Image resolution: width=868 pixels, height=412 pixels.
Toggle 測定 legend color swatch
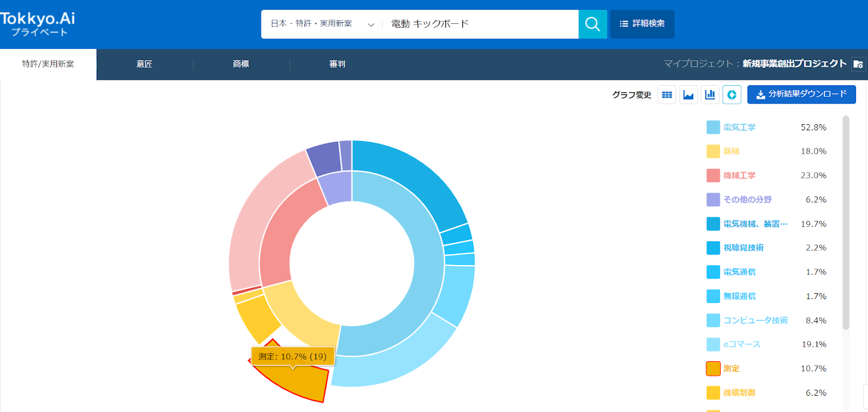tap(713, 369)
